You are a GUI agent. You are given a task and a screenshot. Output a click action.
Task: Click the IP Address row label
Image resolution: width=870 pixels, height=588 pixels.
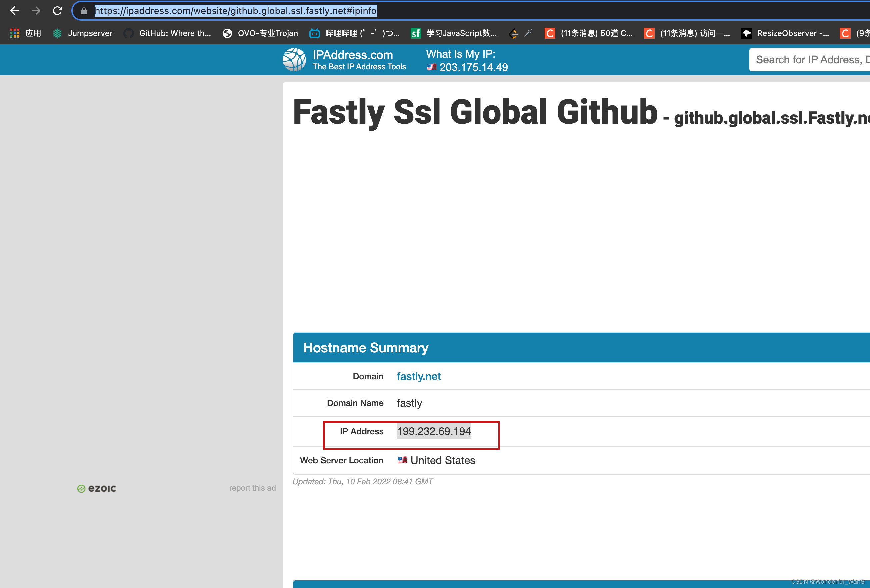click(x=362, y=432)
